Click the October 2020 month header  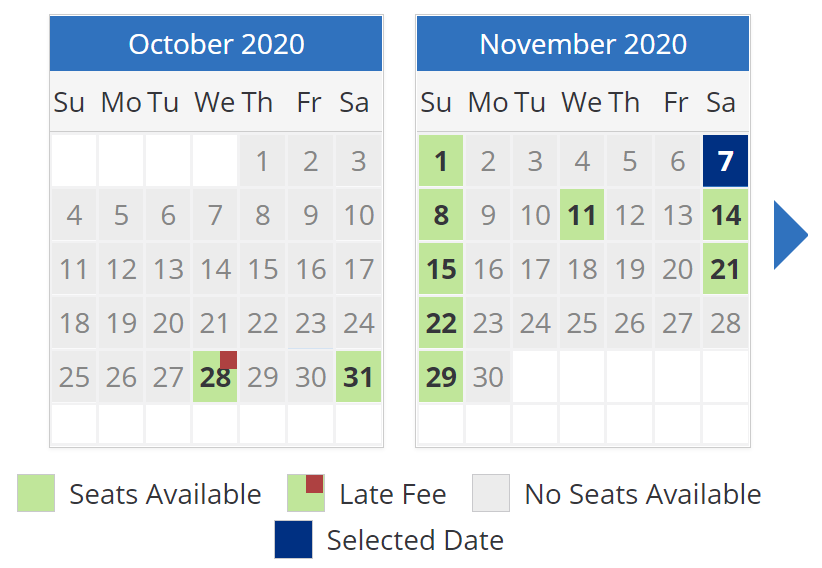216,44
